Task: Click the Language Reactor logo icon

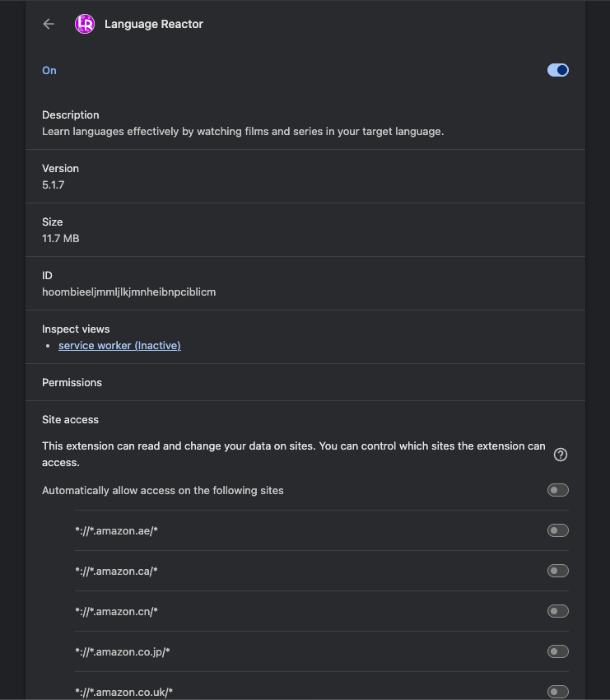Action: (85, 24)
